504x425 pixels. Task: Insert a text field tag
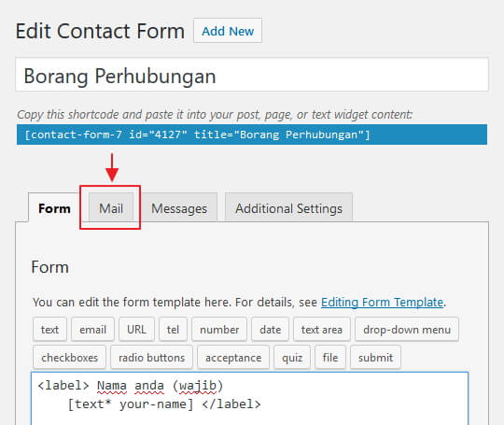(x=49, y=329)
